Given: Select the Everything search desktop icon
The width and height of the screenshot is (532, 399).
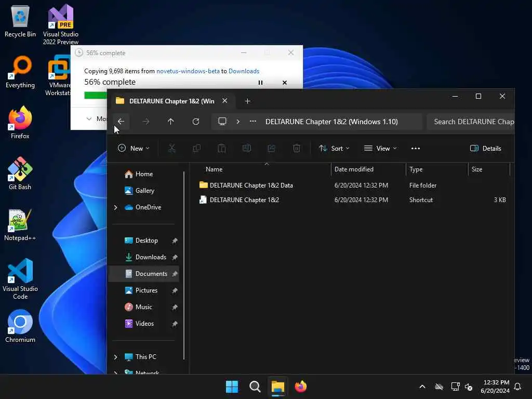Looking at the screenshot, I should tap(20, 72).
